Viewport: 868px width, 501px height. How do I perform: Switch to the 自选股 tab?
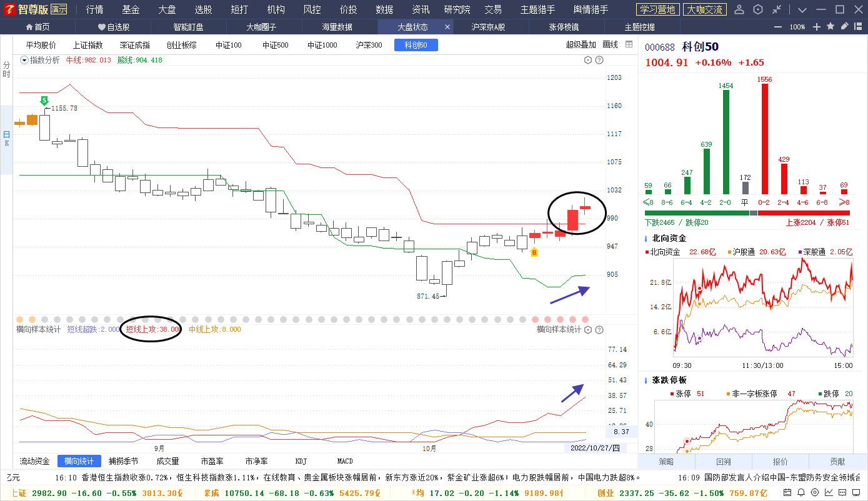tap(114, 27)
